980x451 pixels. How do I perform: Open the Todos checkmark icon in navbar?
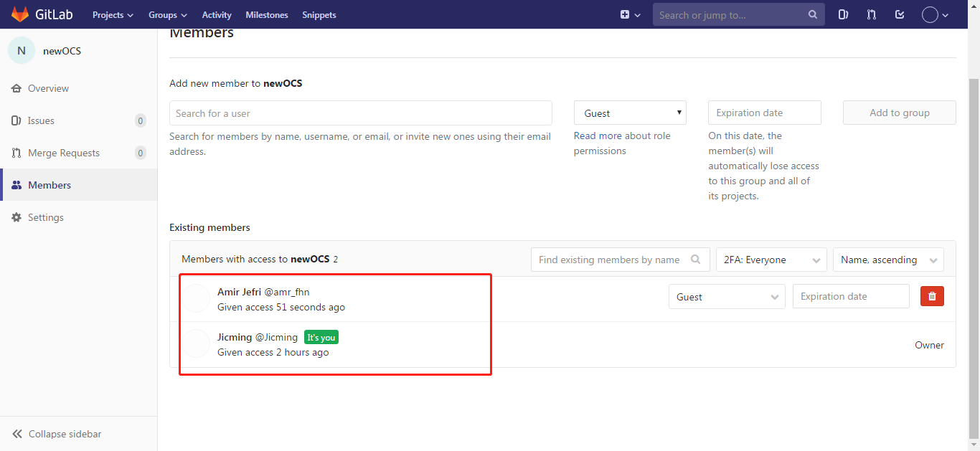pos(899,14)
